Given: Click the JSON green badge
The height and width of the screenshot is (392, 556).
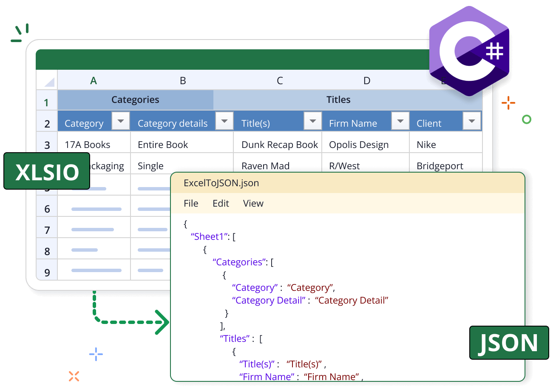Looking at the screenshot, I should click(x=508, y=343).
